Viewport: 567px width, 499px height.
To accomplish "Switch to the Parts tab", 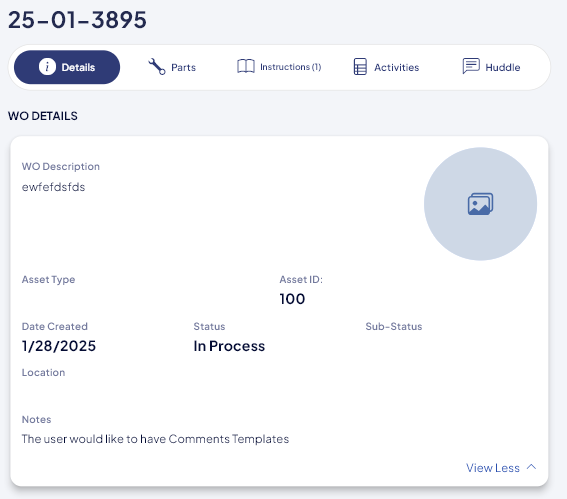I will click(x=172, y=67).
